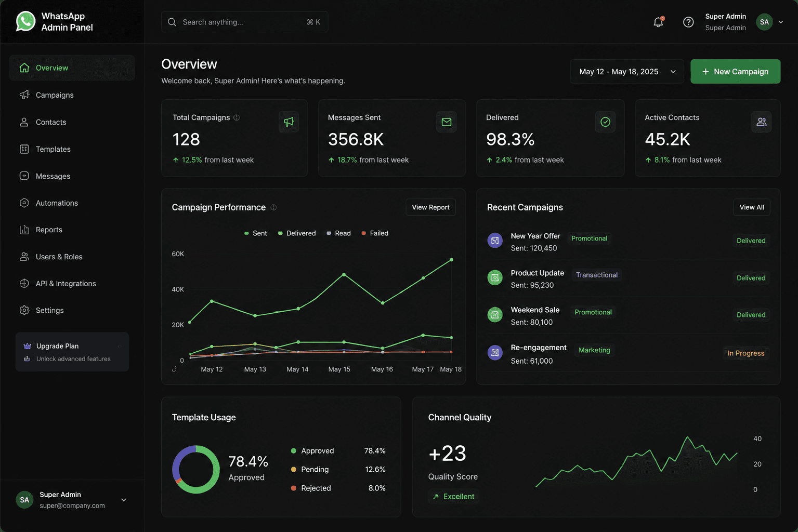Click the Active Contacts people icon

tap(762, 122)
